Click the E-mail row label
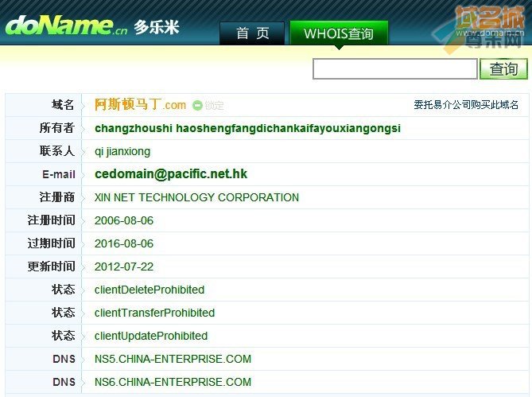 59,174
